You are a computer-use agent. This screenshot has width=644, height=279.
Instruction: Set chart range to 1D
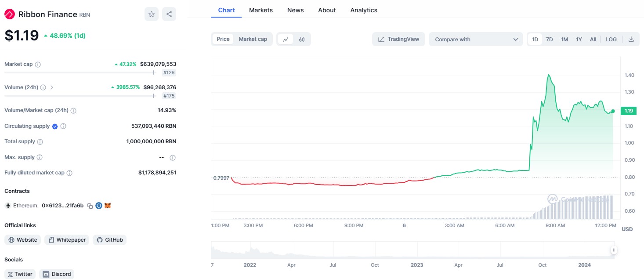pos(535,39)
